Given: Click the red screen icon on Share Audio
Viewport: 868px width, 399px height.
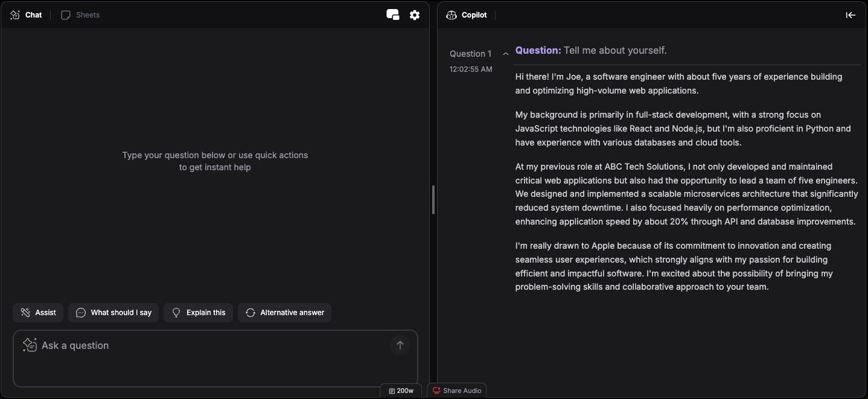Looking at the screenshot, I should (x=436, y=391).
